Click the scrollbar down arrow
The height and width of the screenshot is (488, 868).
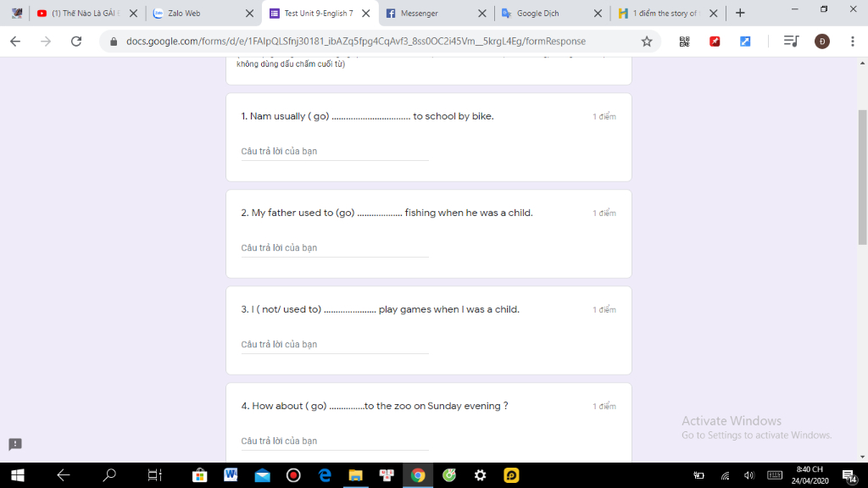point(862,457)
